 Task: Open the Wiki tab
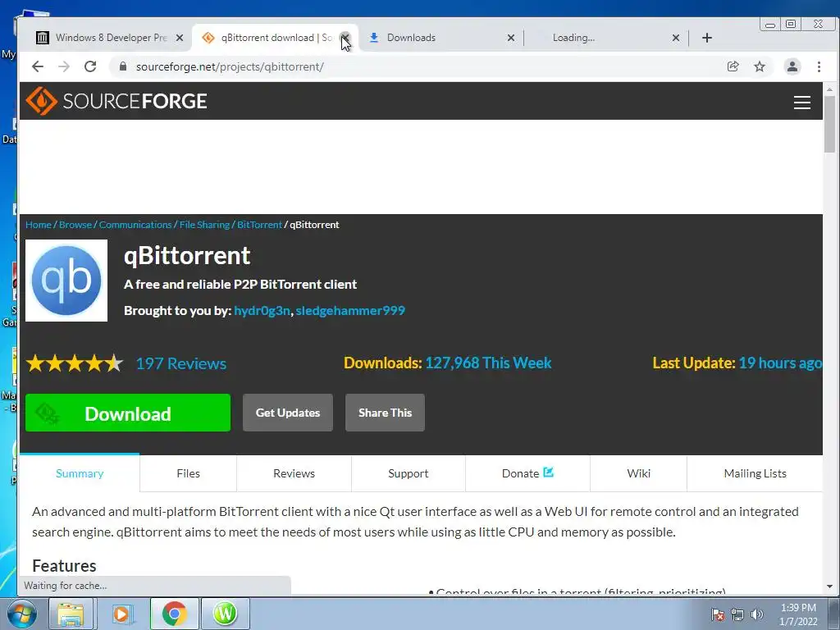638,473
